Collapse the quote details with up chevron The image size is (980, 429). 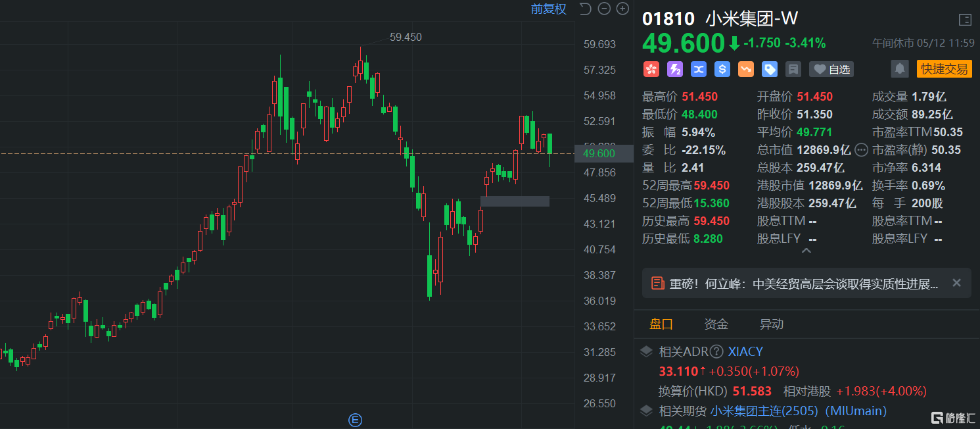806,251
